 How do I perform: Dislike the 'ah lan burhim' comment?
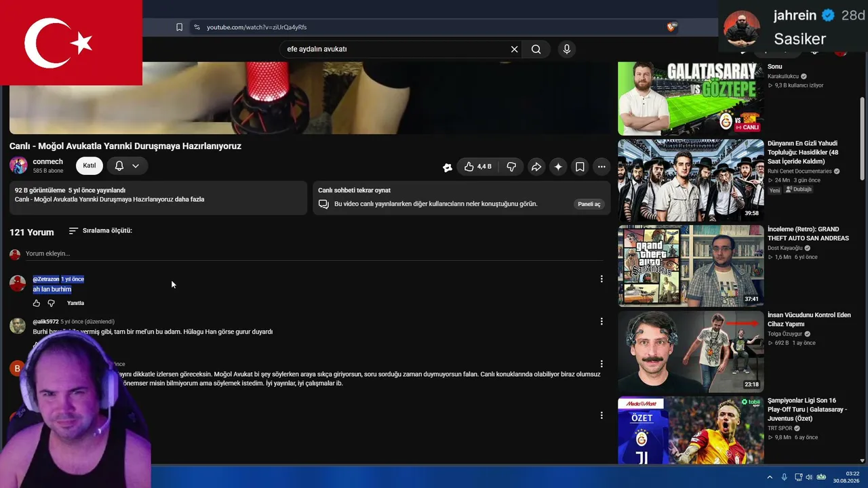pyautogui.click(x=51, y=303)
